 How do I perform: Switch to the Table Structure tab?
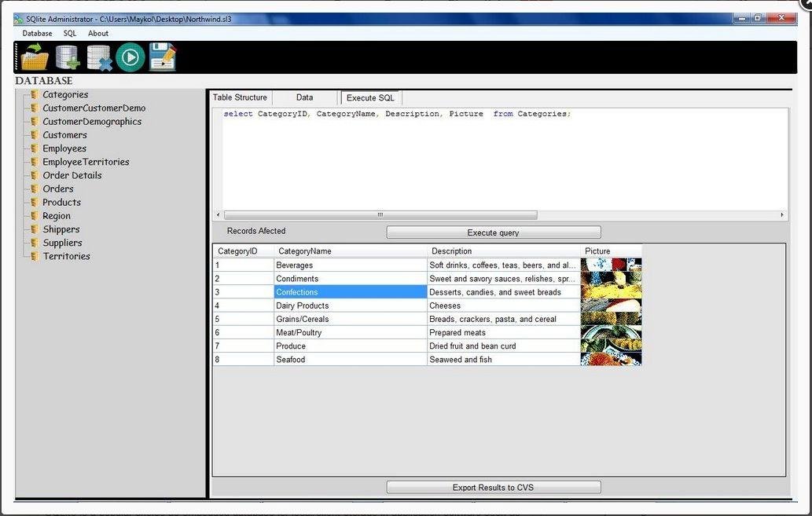pos(239,97)
